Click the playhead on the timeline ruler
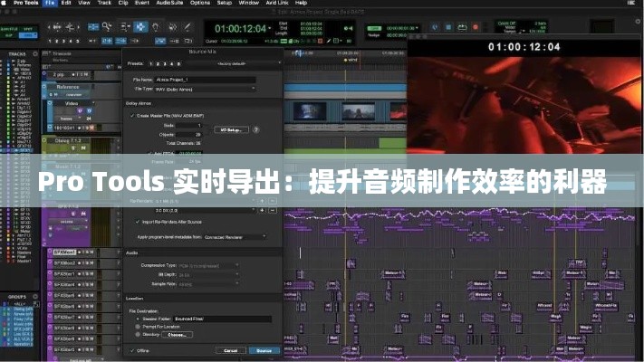The image size is (644, 362). tap(300, 53)
